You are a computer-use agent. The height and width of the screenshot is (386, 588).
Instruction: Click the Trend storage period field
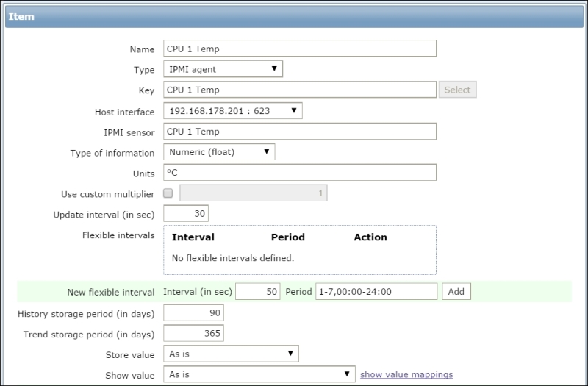[193, 334]
